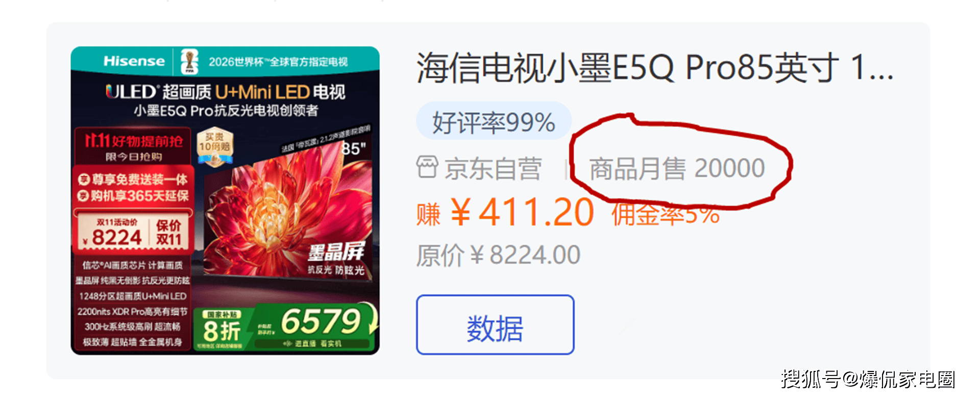Click the 保价双11 price guarantee tag
This screenshot has height=400, width=980.
[169, 233]
